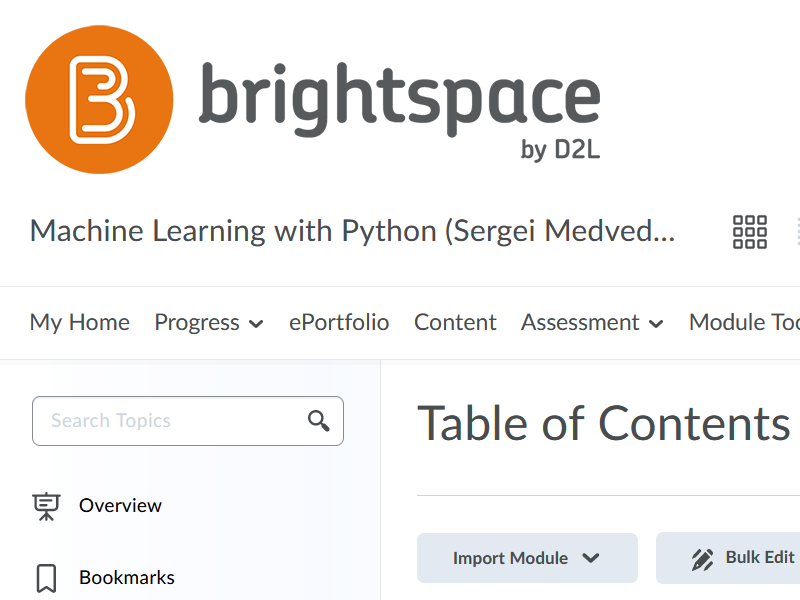Click the magnifying glass search icon

pos(318,421)
